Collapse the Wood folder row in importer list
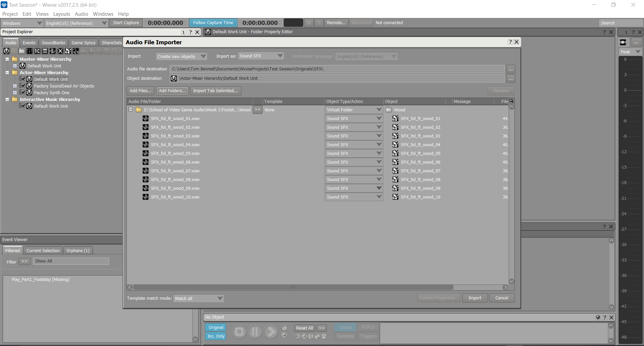Screen dimensions: 644x346 pos(130,109)
